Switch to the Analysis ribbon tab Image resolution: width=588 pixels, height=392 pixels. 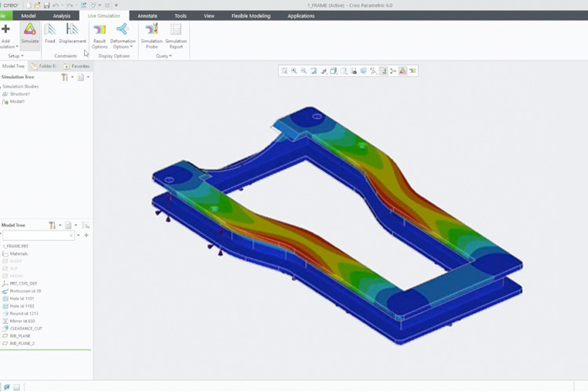point(61,16)
